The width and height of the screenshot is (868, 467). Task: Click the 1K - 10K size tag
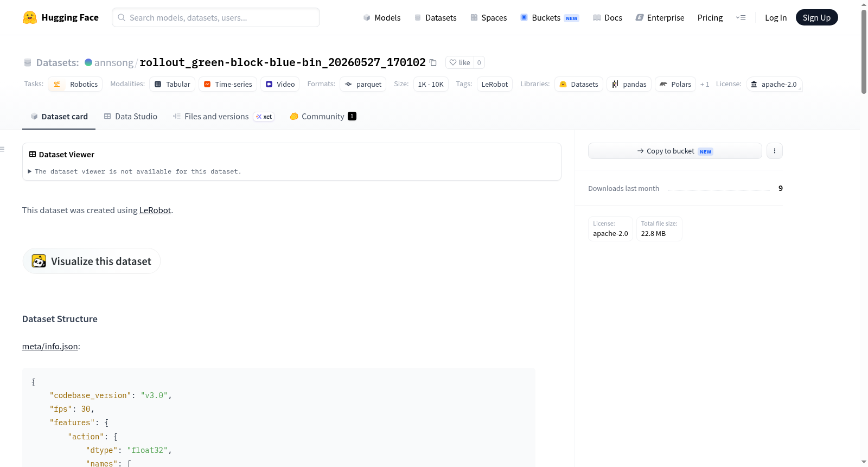pyautogui.click(x=431, y=84)
